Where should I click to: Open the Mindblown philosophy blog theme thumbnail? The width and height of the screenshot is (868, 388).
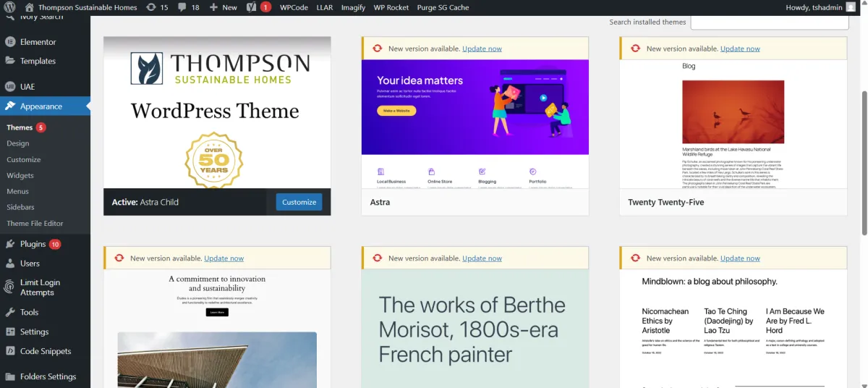(733, 329)
